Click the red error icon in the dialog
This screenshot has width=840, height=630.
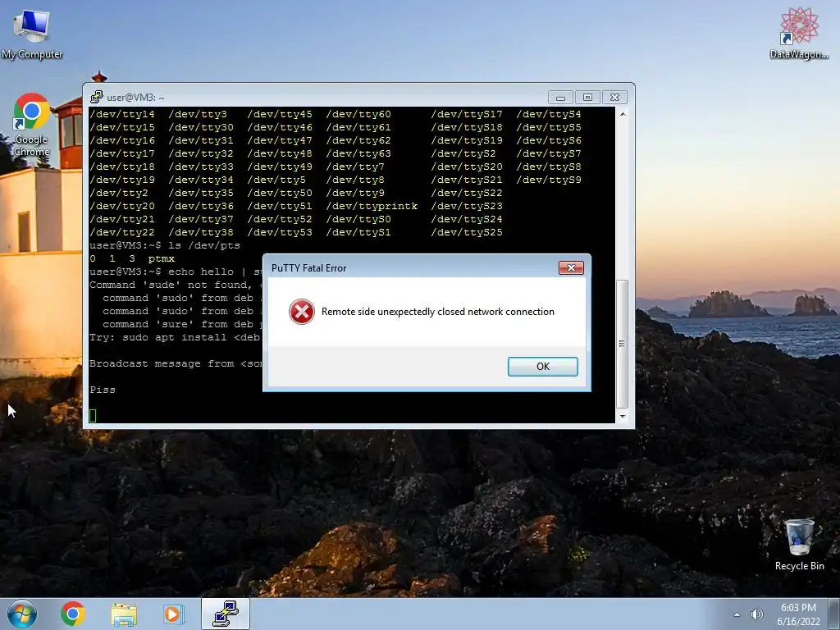click(x=302, y=312)
